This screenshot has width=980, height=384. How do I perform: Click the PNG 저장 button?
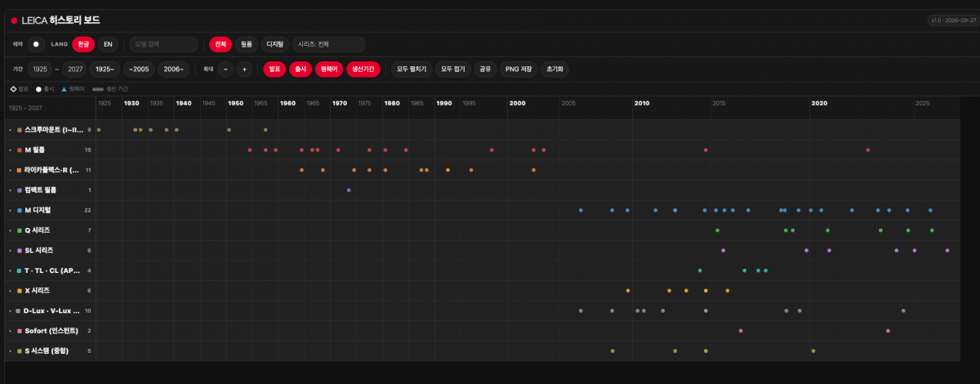(519, 69)
